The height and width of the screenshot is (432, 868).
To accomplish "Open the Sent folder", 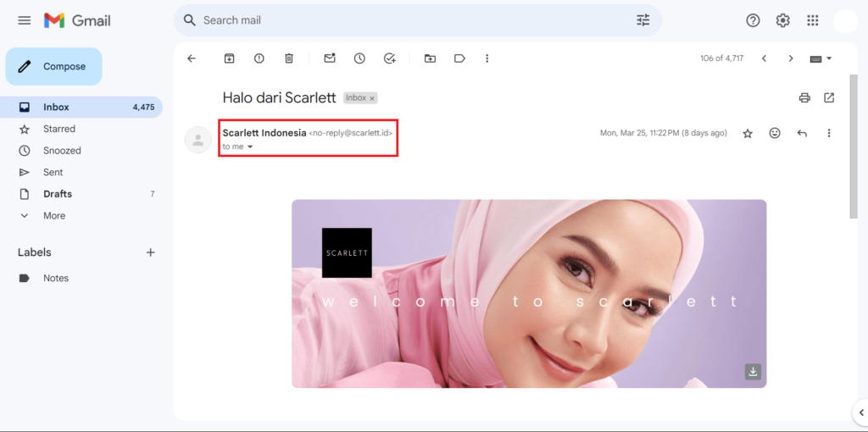I will click(81, 173).
